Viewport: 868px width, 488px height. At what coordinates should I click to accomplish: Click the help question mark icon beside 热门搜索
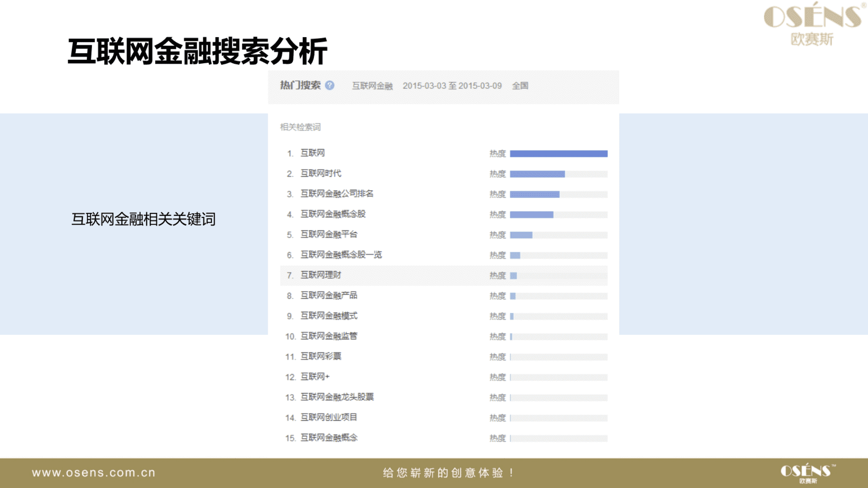(330, 85)
